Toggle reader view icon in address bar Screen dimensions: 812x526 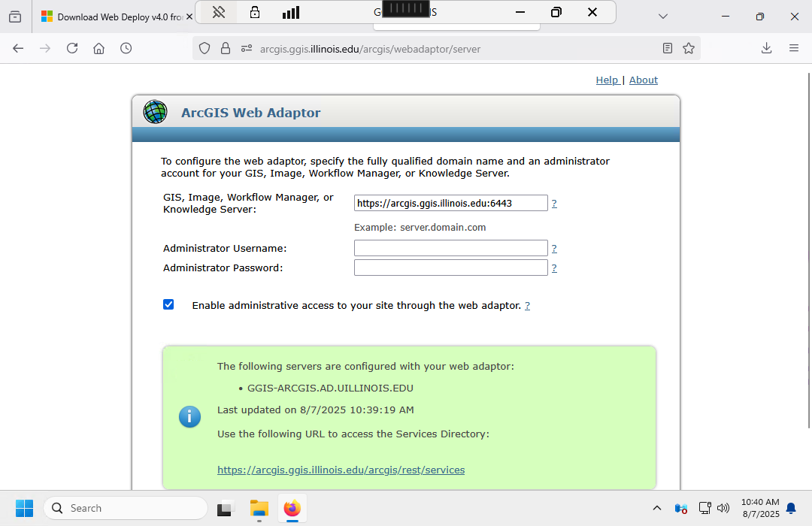[668, 48]
